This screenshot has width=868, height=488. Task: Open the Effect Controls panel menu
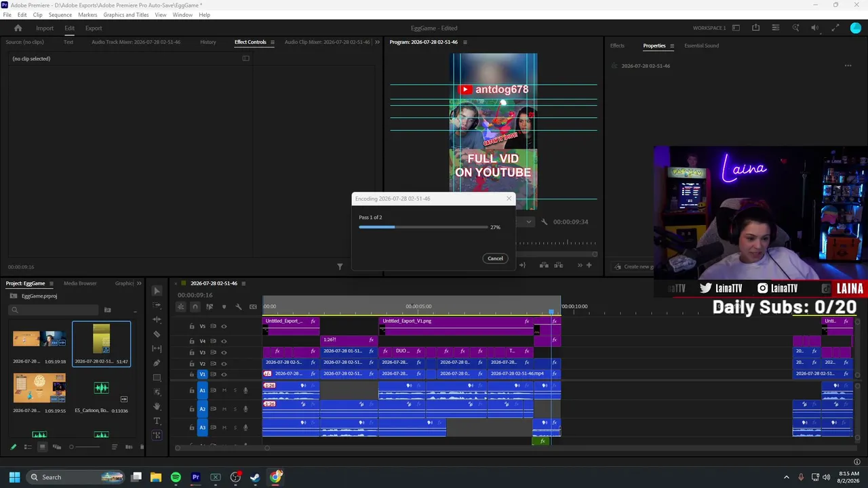273,42
